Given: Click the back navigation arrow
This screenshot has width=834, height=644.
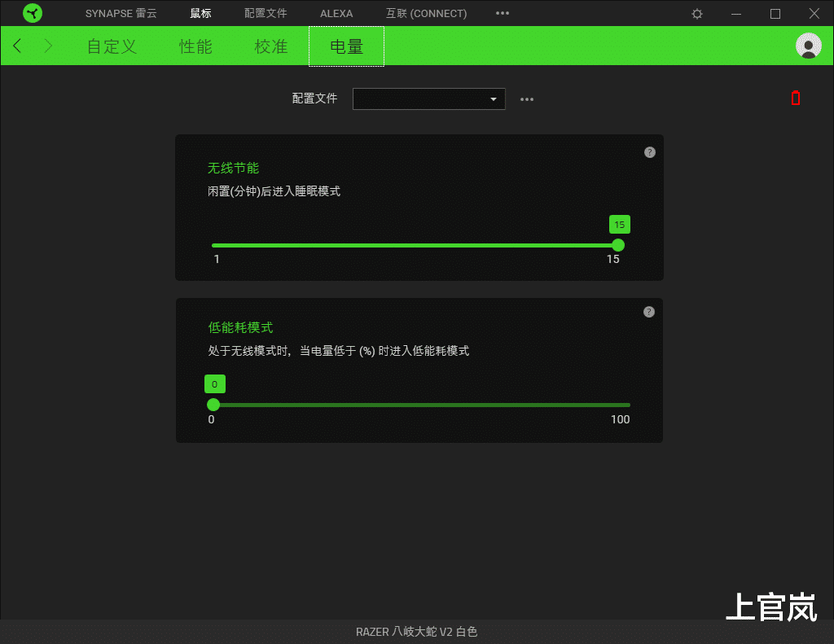Looking at the screenshot, I should (x=16, y=46).
